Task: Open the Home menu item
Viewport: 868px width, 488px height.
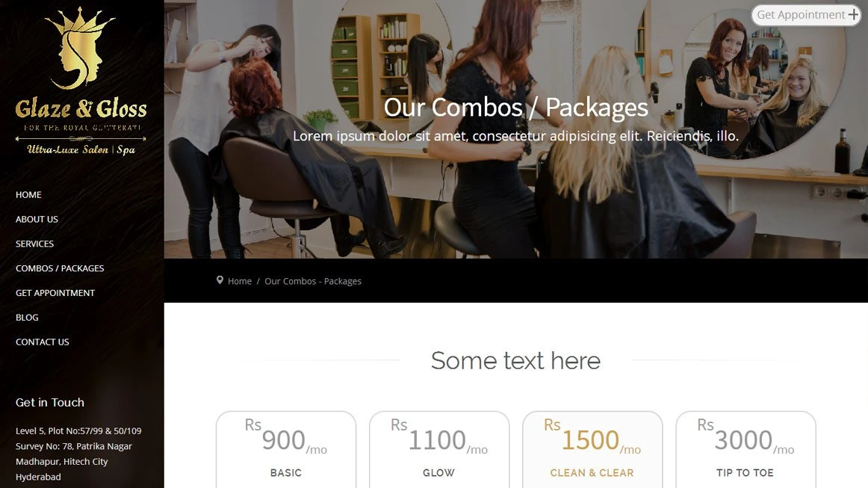Action: pos(28,194)
